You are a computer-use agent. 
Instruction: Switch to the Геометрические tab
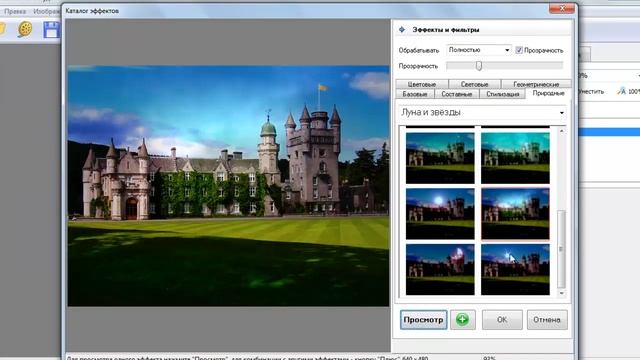pyautogui.click(x=536, y=84)
